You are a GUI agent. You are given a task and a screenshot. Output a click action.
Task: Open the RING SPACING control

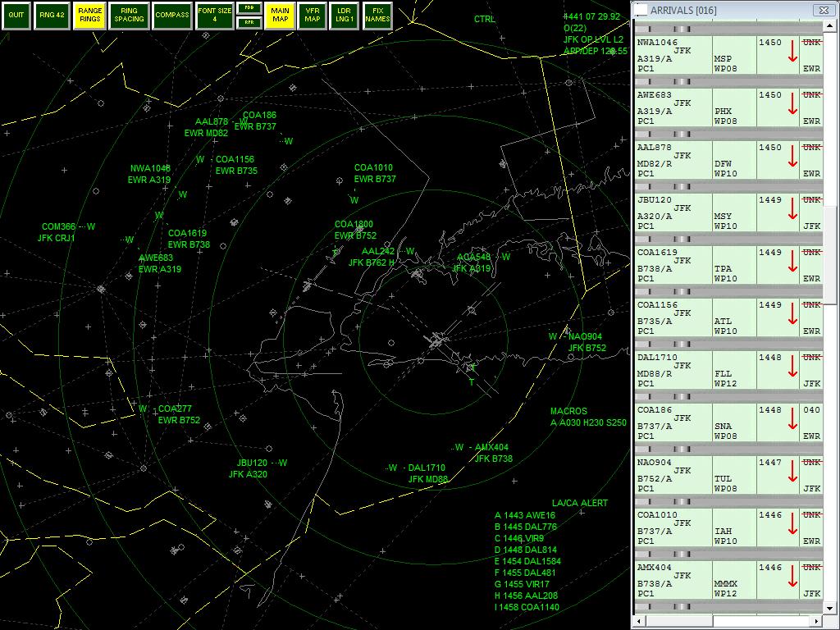point(129,15)
